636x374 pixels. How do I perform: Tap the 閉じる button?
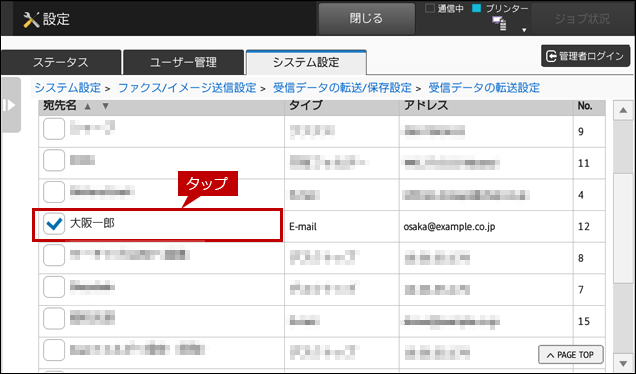click(366, 18)
